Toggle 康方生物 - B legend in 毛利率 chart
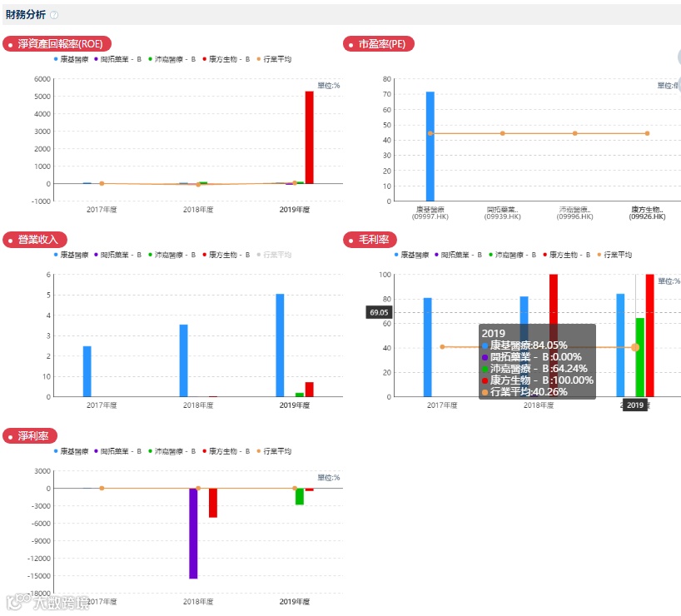 pos(567,255)
